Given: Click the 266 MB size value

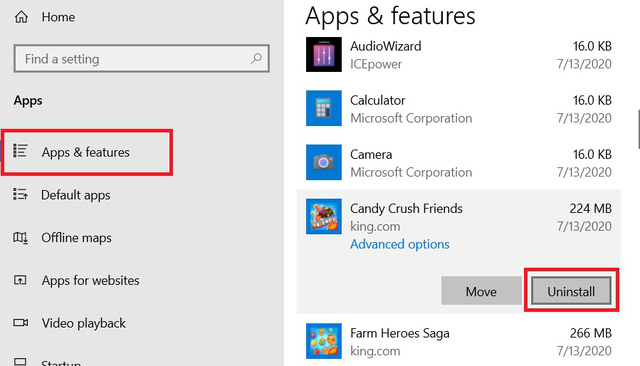Looking at the screenshot, I should pyautogui.click(x=590, y=333).
